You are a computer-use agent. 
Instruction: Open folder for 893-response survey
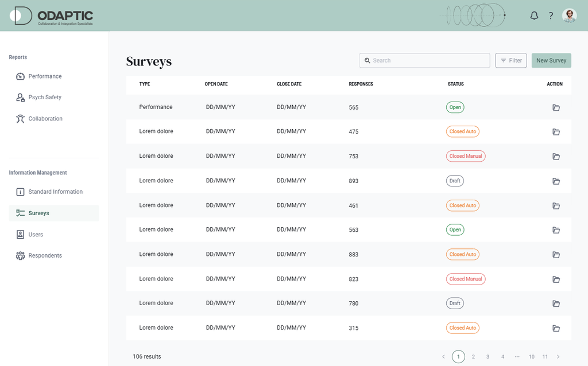click(x=556, y=181)
